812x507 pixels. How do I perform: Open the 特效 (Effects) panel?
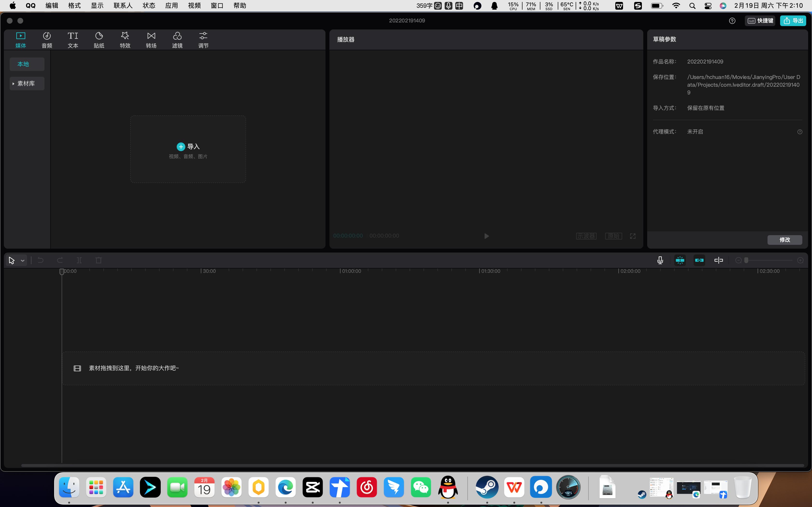[x=125, y=39]
